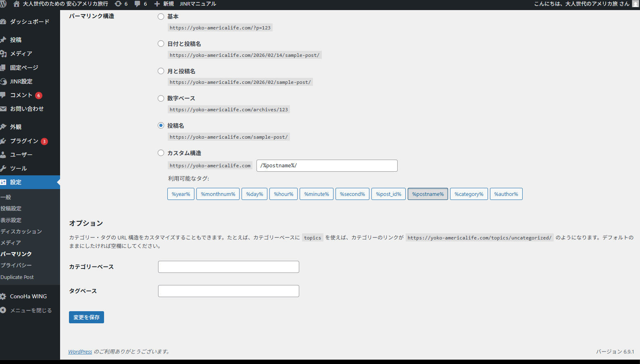Choose the カスタム構造 radio option

pyautogui.click(x=161, y=153)
